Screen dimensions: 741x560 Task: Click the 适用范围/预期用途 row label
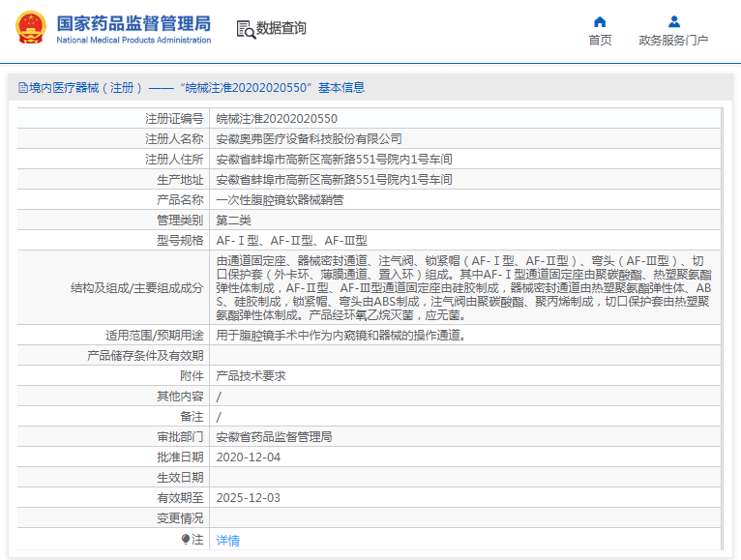point(155,335)
